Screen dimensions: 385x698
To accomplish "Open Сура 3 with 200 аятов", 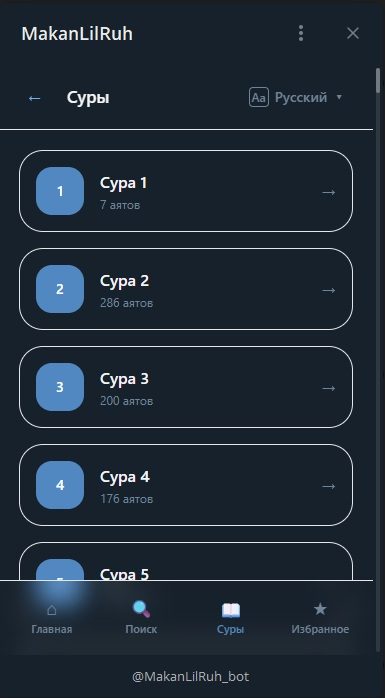I will 186,387.
